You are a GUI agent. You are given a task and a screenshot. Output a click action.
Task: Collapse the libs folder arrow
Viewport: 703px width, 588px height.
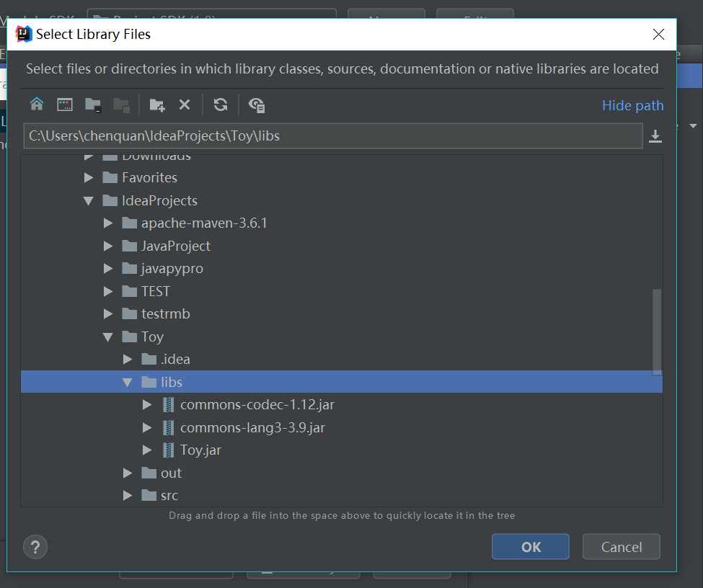[x=127, y=383]
